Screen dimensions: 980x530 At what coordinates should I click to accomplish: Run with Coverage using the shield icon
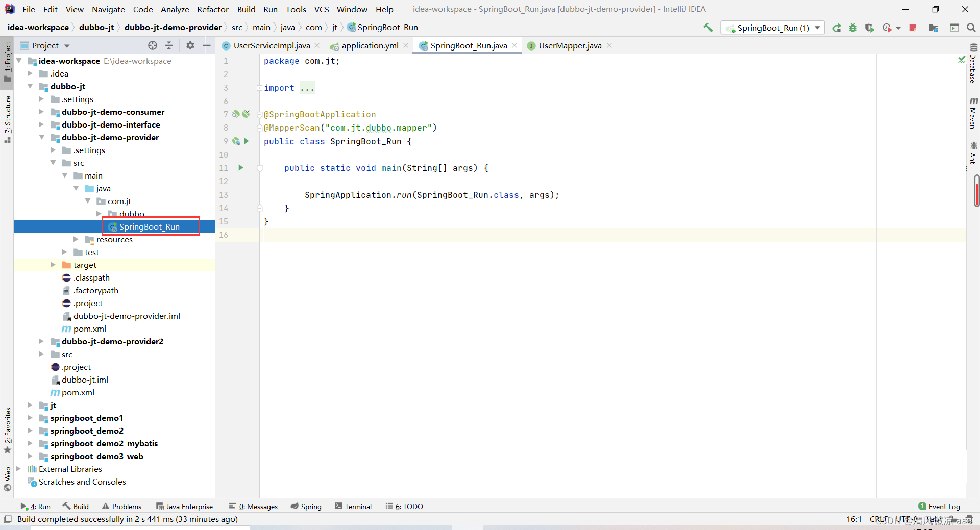point(869,28)
